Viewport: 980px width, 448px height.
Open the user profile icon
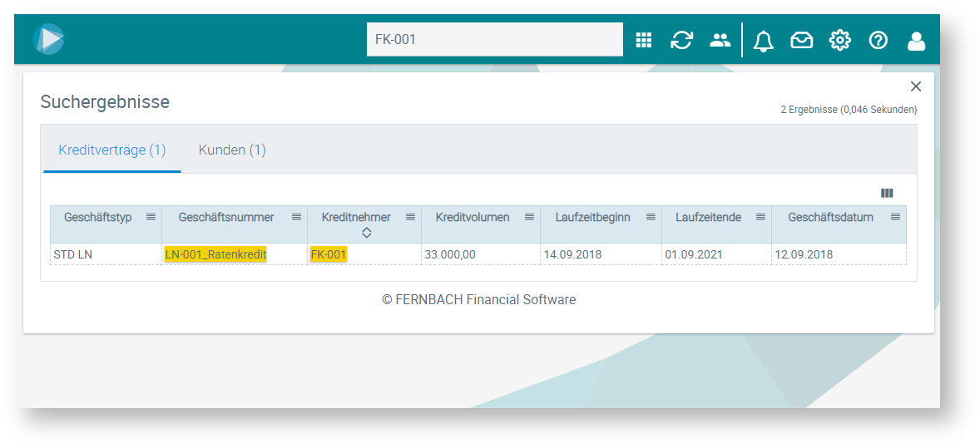click(916, 40)
